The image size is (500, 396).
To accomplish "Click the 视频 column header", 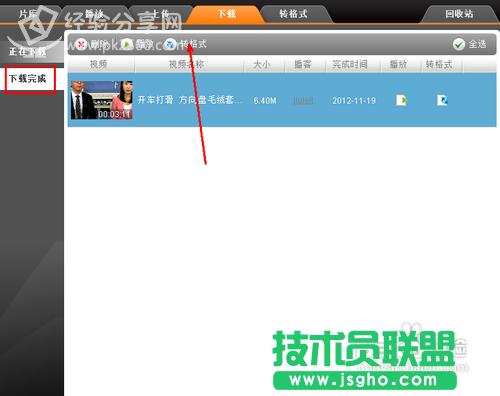I will click(x=98, y=64).
